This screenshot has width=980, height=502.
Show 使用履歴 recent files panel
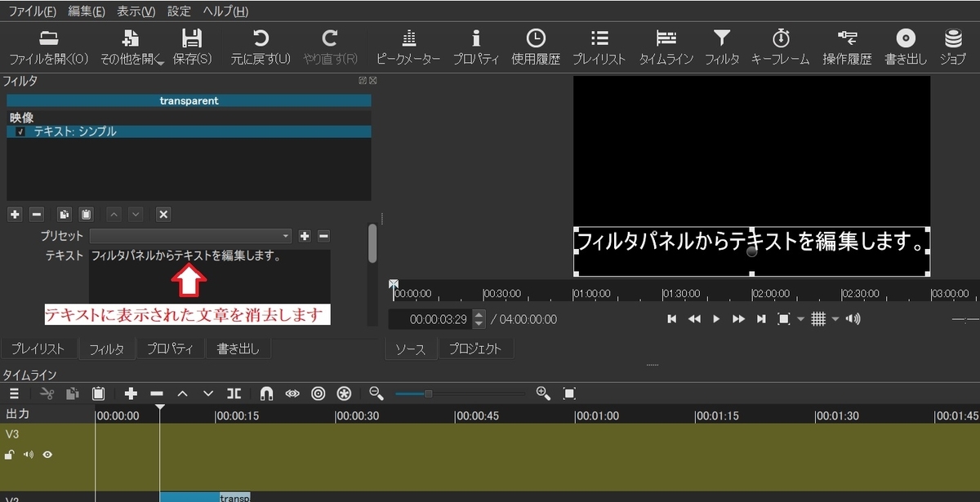536,47
